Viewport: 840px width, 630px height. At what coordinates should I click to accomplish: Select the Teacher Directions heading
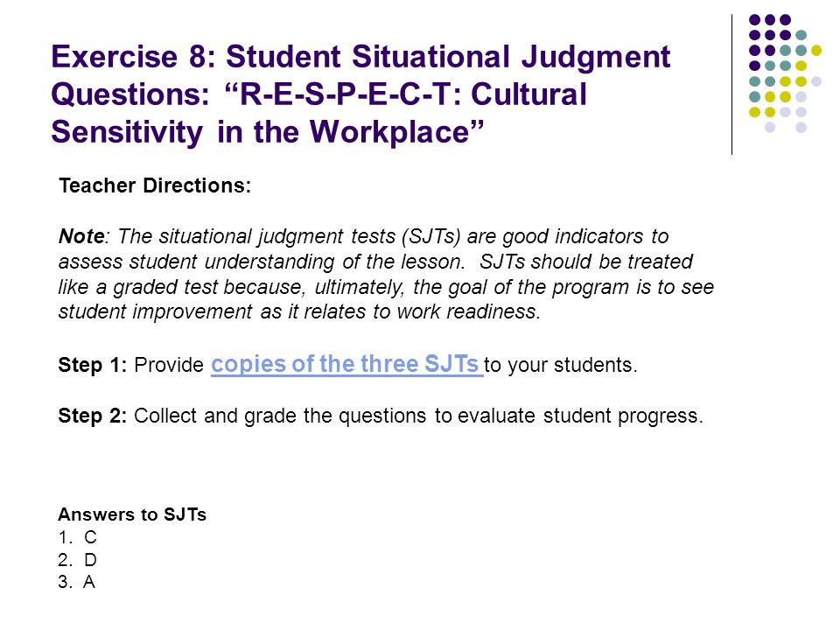[155, 185]
